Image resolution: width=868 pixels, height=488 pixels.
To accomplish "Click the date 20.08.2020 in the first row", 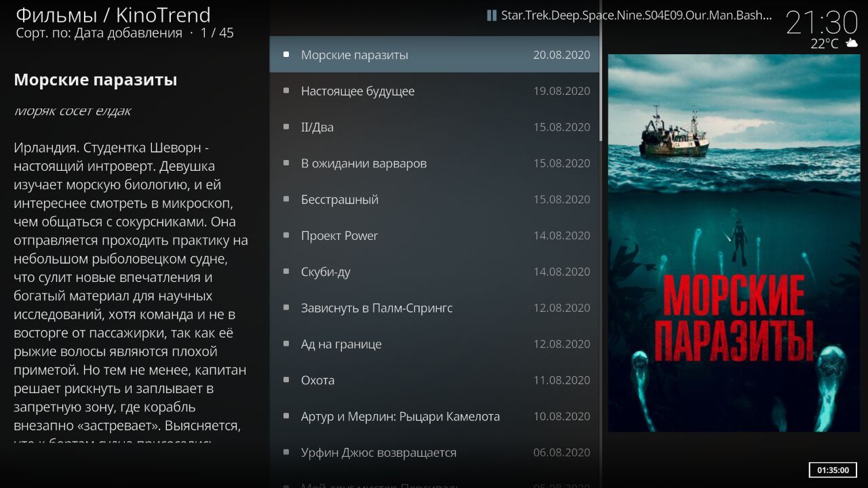I will [x=561, y=55].
